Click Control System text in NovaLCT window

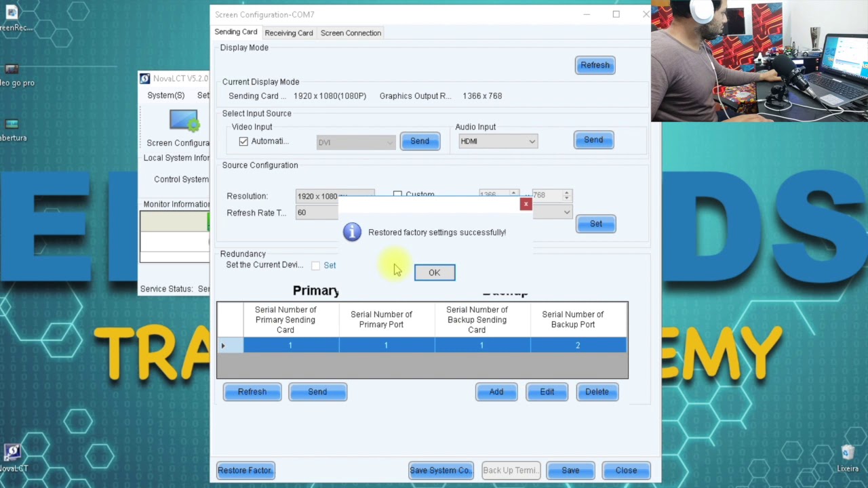[x=181, y=180]
